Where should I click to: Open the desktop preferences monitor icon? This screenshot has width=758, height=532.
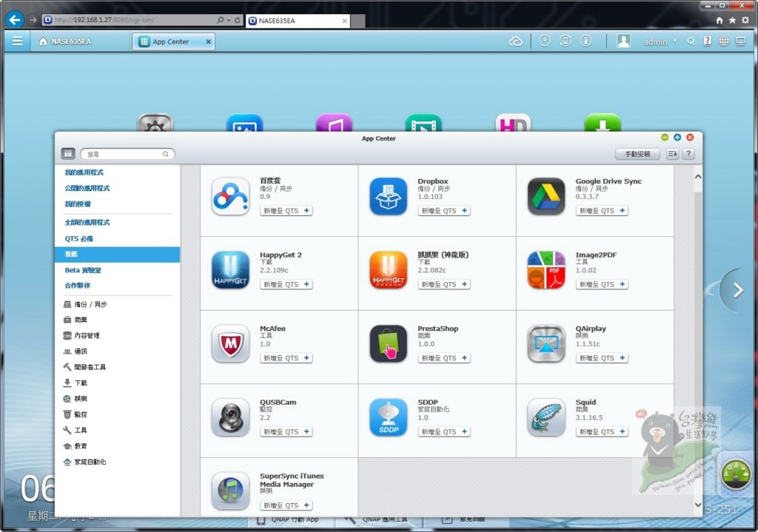tap(740, 41)
